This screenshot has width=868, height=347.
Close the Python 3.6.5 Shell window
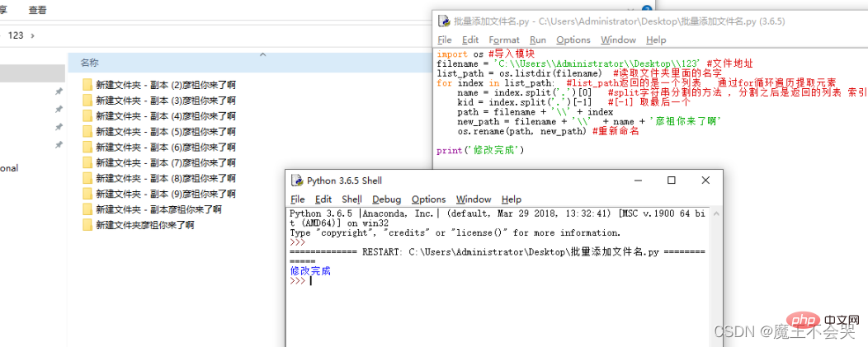[x=705, y=181]
